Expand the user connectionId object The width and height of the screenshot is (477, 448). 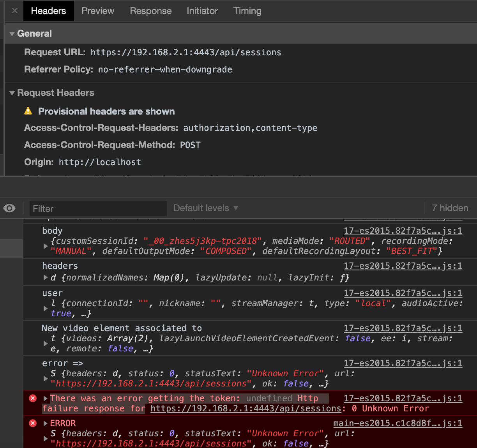46,309
